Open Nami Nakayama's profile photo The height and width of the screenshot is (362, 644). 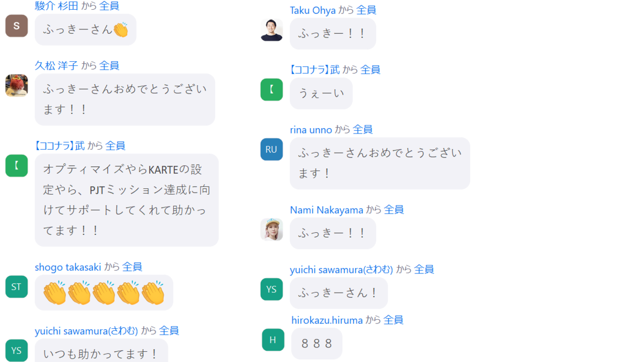(x=272, y=230)
